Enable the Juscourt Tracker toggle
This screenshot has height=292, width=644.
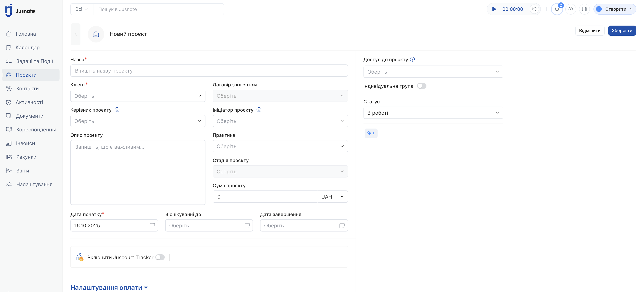tap(160, 257)
